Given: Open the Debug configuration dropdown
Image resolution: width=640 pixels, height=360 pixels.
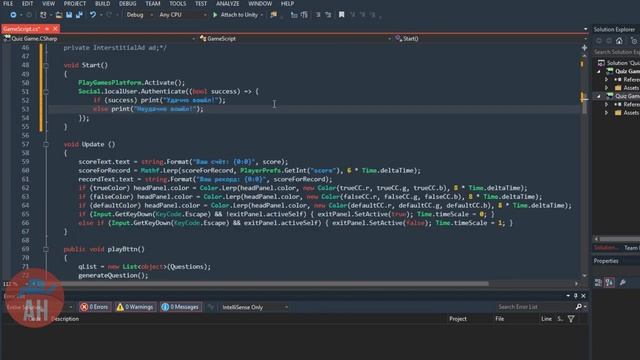Looking at the screenshot, I should [139, 15].
